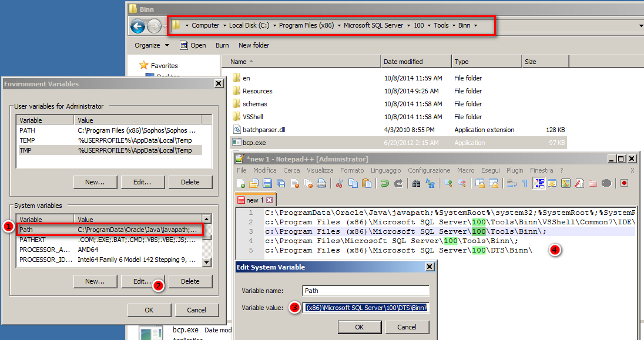The image size is (644, 340).
Task: Start macro recording with the red record icon
Action: (x=624, y=183)
